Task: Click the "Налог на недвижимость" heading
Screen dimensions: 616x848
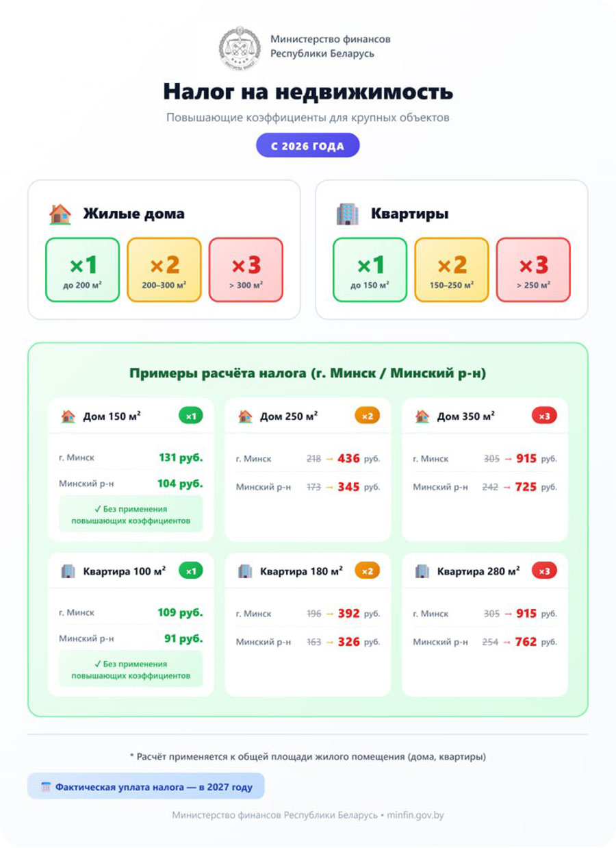Action: 308,92
